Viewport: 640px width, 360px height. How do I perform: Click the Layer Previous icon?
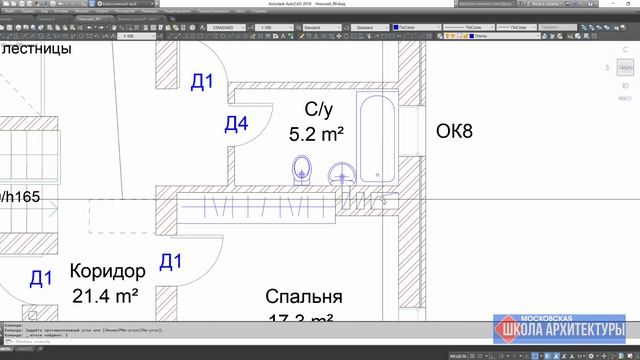[552, 36]
